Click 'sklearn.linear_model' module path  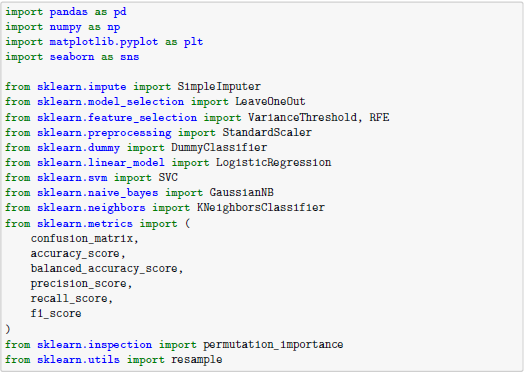101,162
